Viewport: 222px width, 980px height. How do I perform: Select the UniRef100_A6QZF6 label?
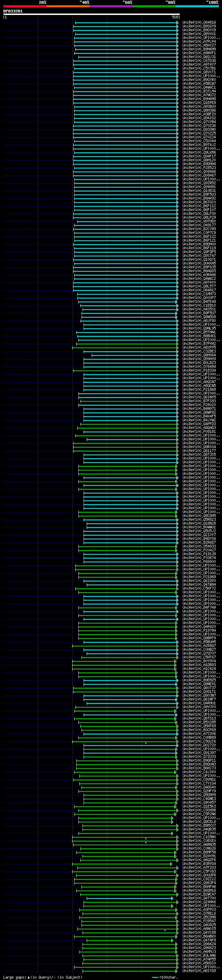click(199, 860)
